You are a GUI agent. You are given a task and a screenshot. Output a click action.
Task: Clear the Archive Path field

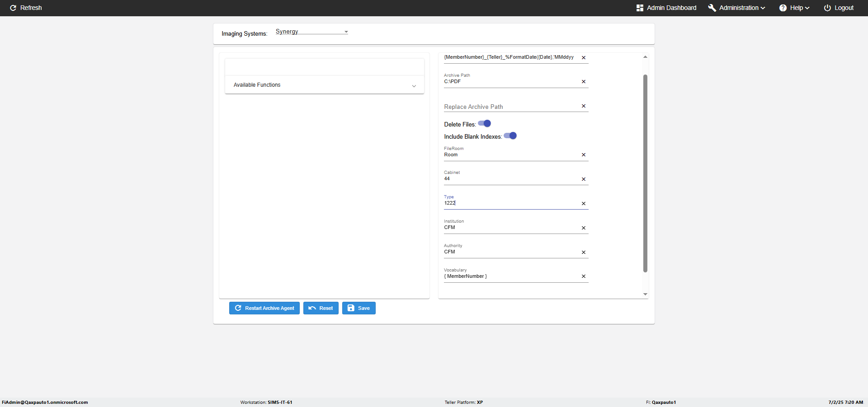(583, 82)
